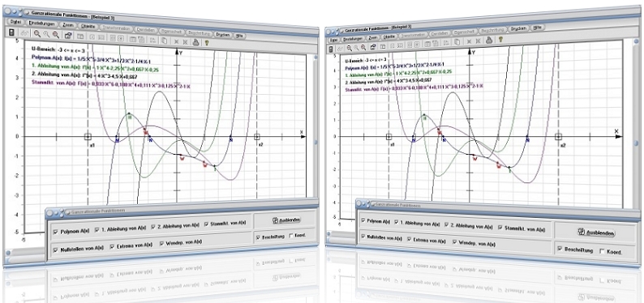Open Drucken menu in left window

click(223, 35)
